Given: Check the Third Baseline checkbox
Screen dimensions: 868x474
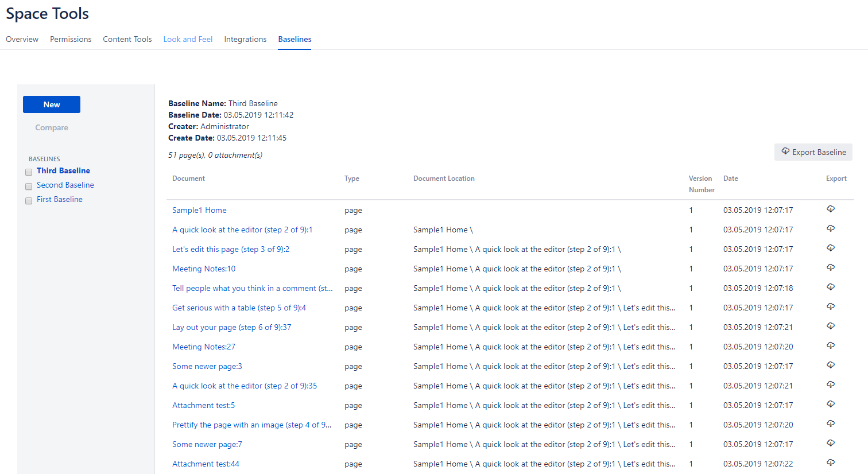Looking at the screenshot, I should (29, 172).
